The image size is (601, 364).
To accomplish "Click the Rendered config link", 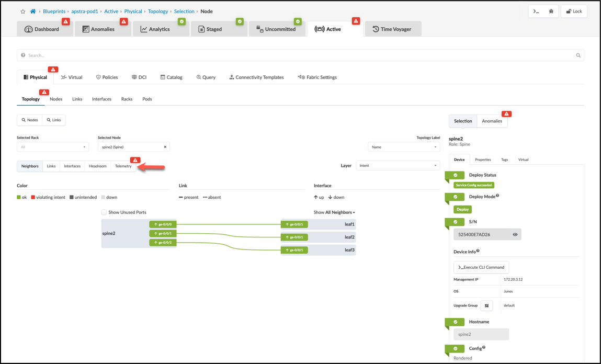I will pos(462,358).
